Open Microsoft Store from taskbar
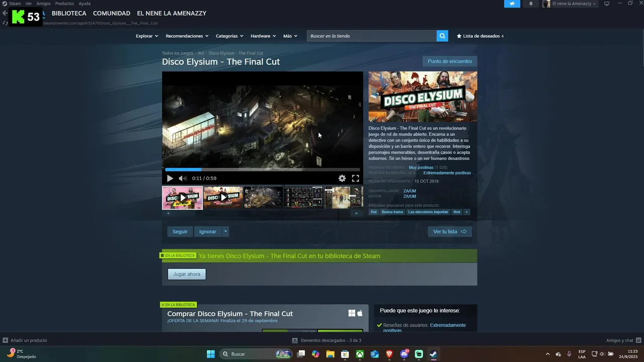This screenshot has width=644, height=362. tap(345, 354)
